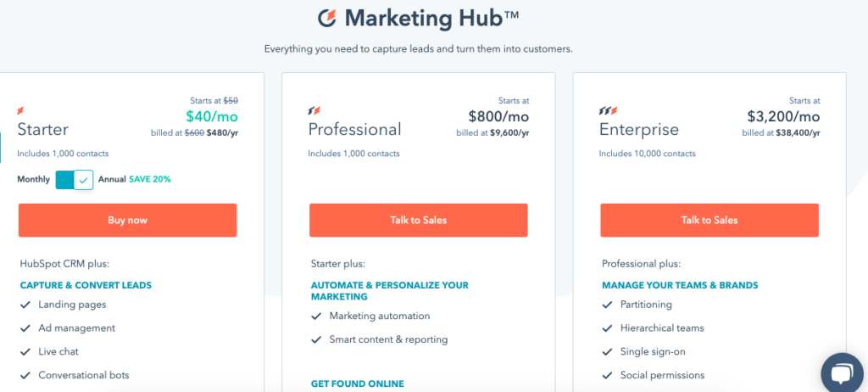868x392 pixels.
Task: Open Manage Your Teams & Brands heading
Action: click(681, 286)
